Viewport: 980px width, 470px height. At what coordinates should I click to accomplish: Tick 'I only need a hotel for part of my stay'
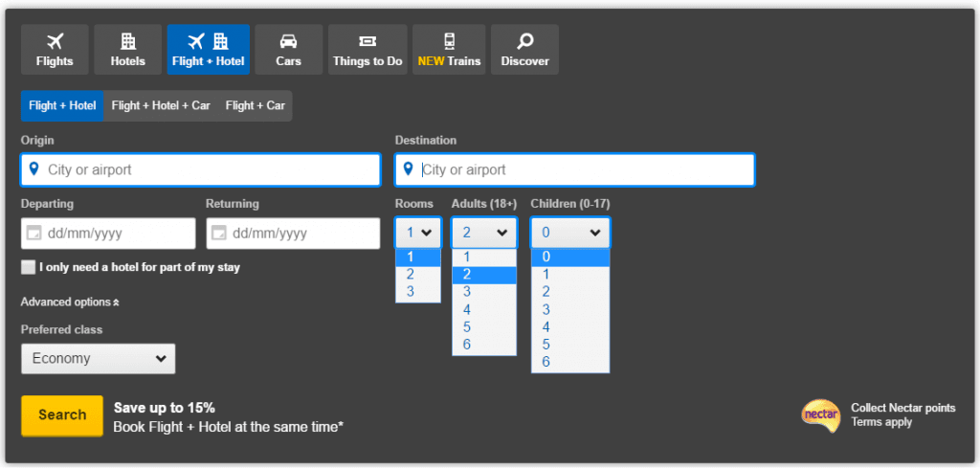click(29, 267)
